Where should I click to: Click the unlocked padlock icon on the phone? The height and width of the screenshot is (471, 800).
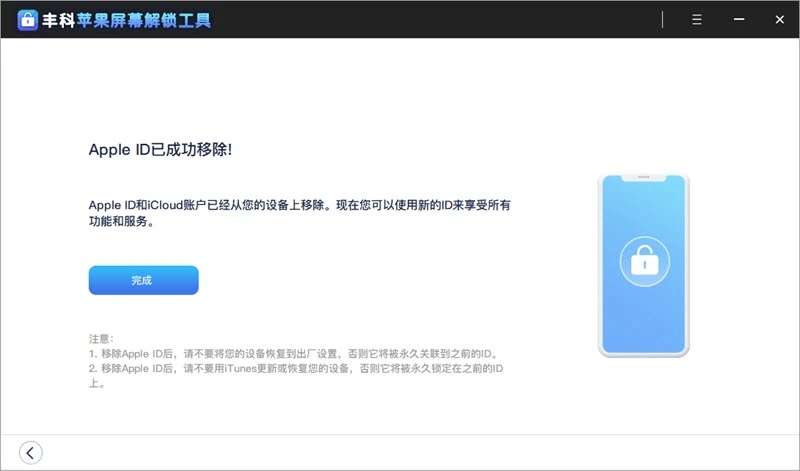pyautogui.click(x=644, y=261)
